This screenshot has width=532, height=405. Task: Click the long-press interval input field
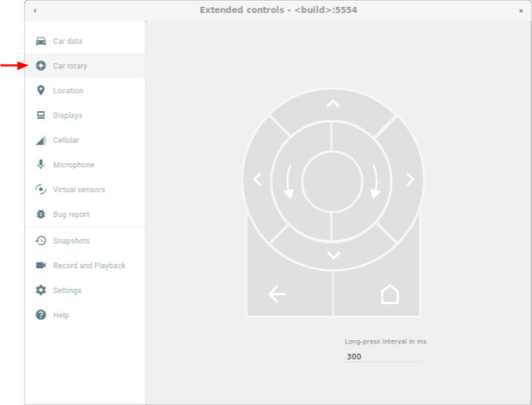[383, 356]
